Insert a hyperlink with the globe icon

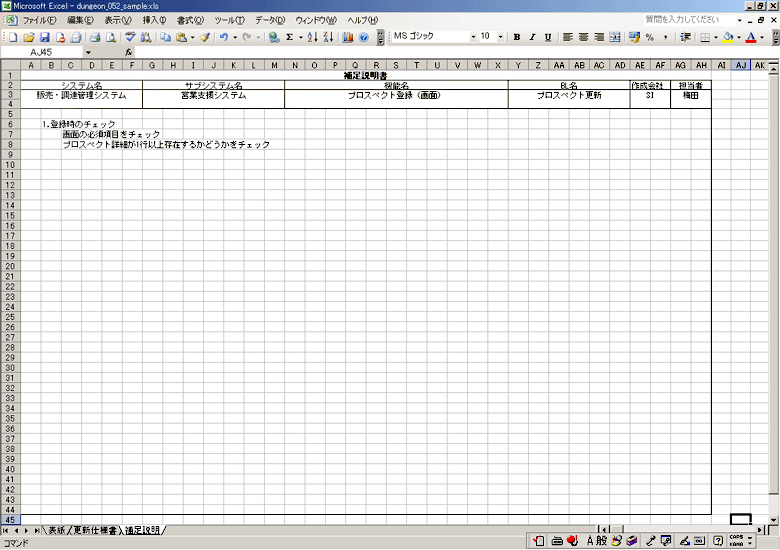[x=274, y=37]
